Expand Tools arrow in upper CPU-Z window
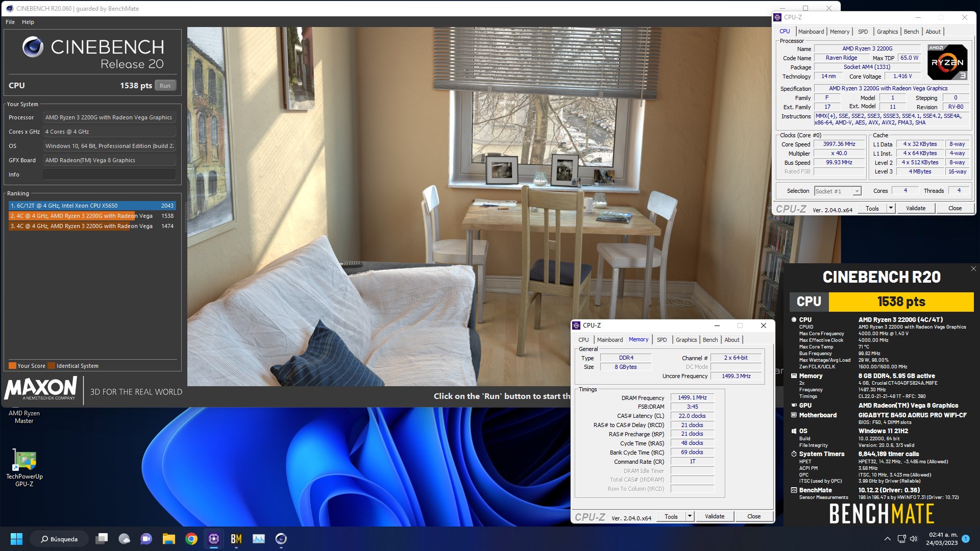This screenshot has height=551, width=980. tap(891, 208)
